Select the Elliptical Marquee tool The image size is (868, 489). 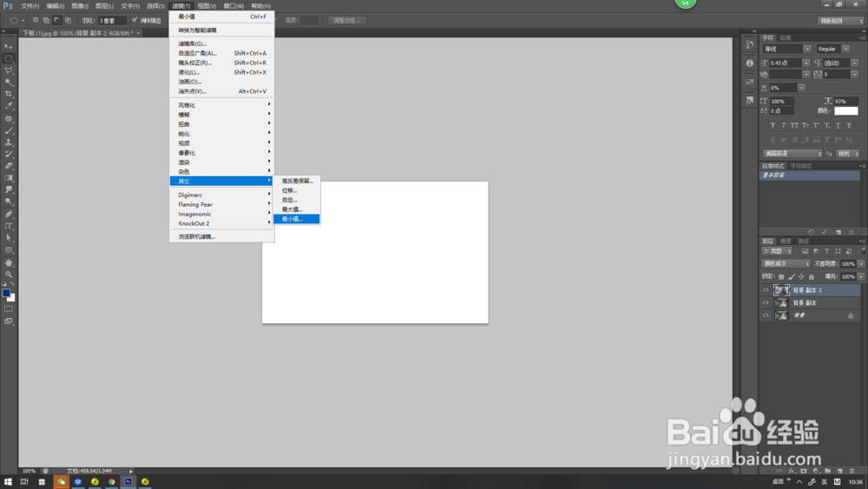(x=9, y=58)
